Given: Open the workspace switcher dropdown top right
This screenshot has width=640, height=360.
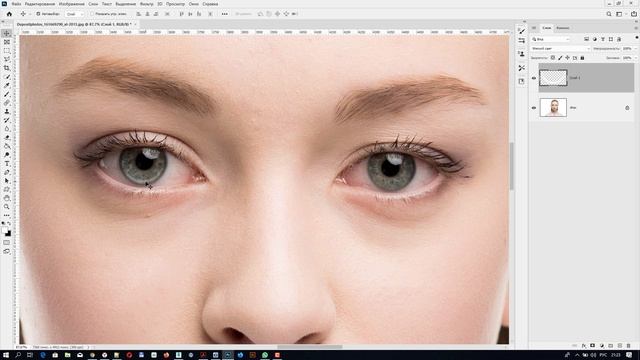Looking at the screenshot, I should pyautogui.click(x=620, y=14).
